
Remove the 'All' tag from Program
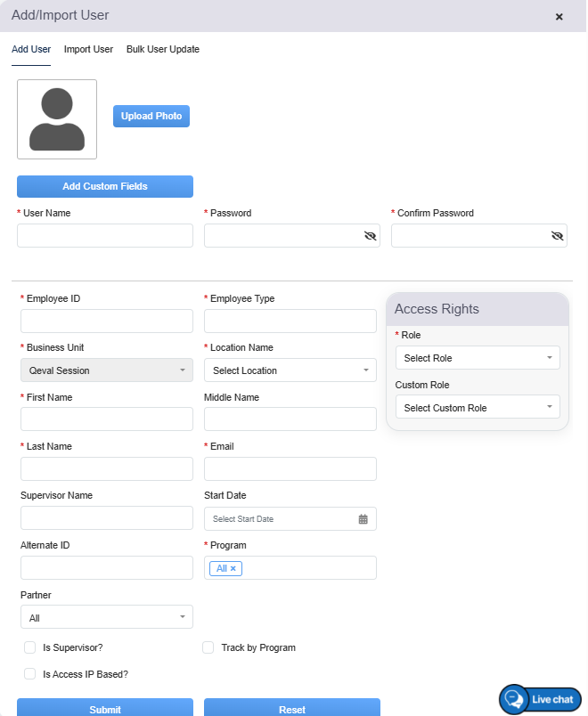pyautogui.click(x=233, y=568)
